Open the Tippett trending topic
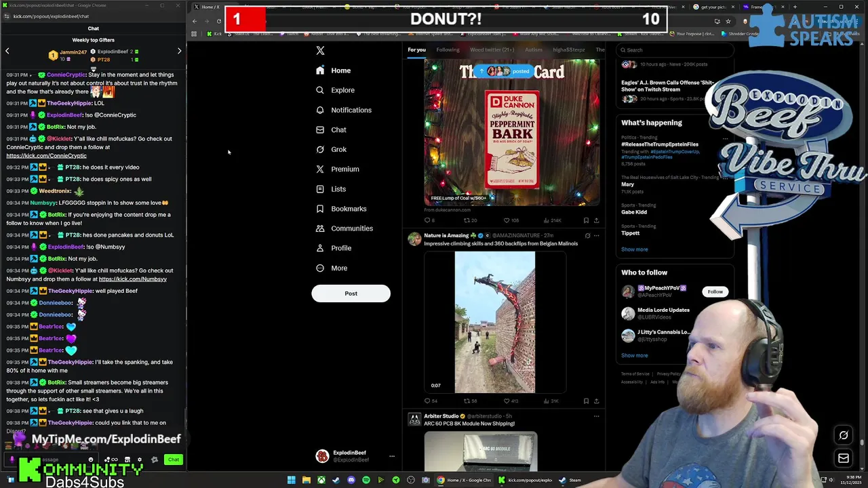The image size is (868, 488). (630, 233)
